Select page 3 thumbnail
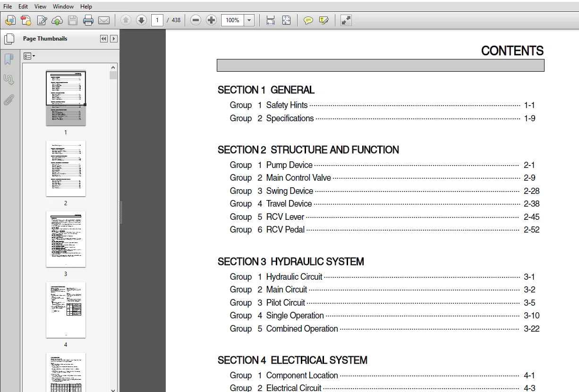This screenshot has height=392, width=579. (x=66, y=239)
